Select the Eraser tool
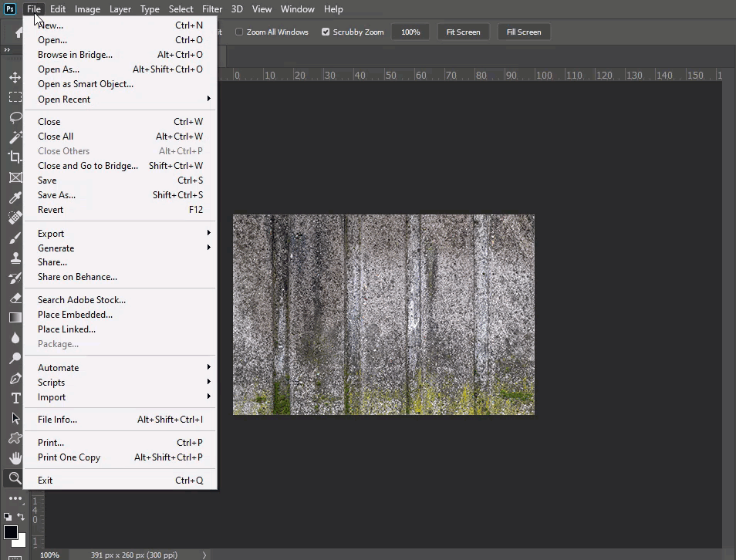This screenshot has height=560, width=736. (15, 298)
